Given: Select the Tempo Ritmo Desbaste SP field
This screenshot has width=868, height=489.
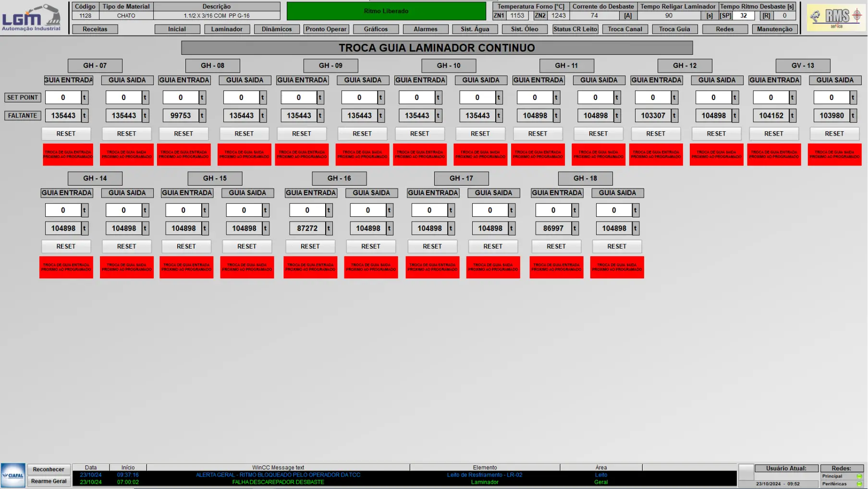Looking at the screenshot, I should (x=743, y=16).
